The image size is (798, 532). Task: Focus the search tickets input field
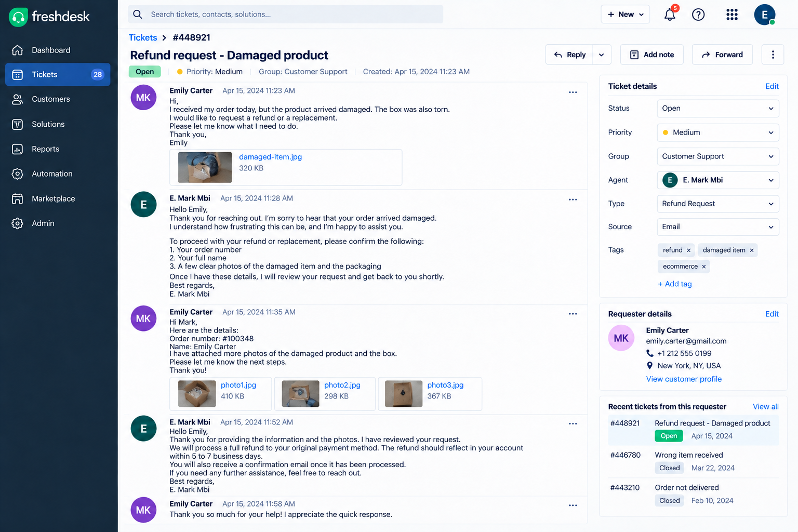[x=286, y=15]
